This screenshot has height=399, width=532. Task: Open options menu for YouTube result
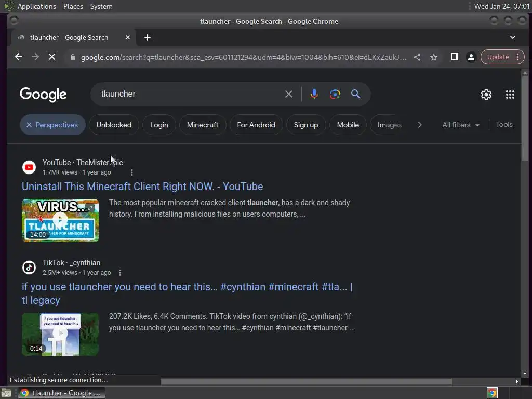click(x=132, y=172)
